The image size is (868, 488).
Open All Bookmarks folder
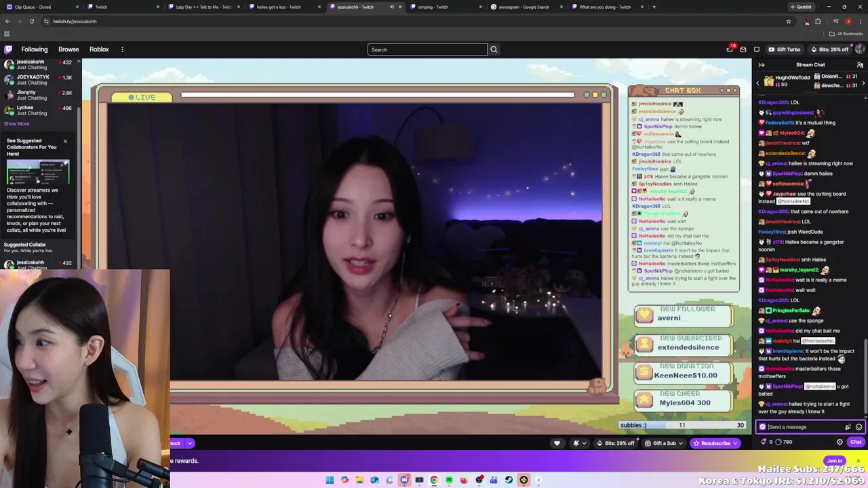click(846, 34)
